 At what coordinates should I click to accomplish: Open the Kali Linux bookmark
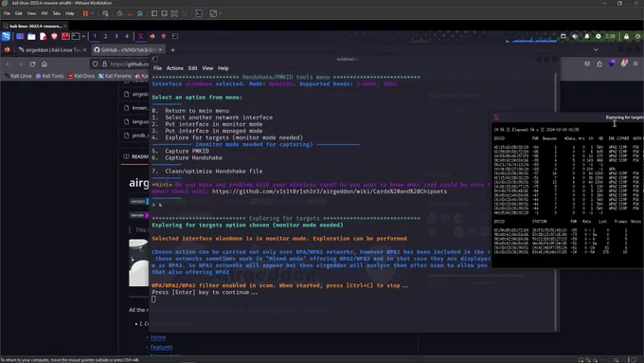tap(18, 76)
